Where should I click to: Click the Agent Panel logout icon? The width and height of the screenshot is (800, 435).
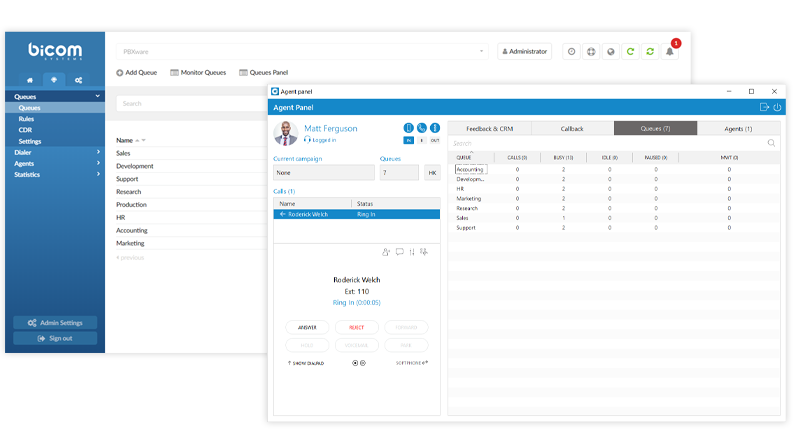point(764,107)
